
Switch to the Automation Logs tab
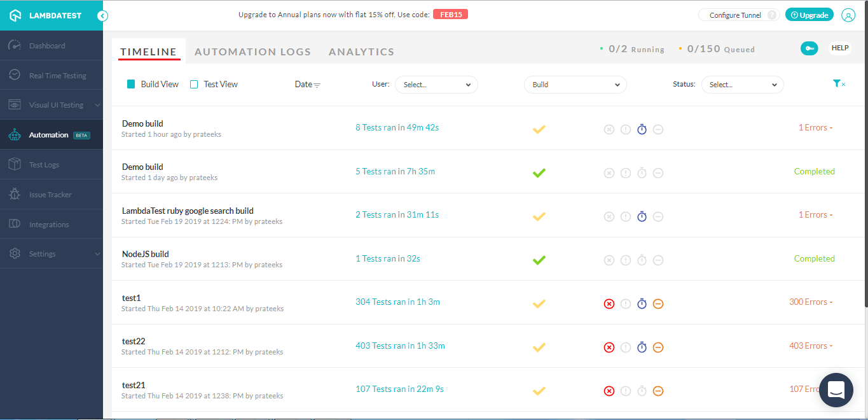pos(252,52)
